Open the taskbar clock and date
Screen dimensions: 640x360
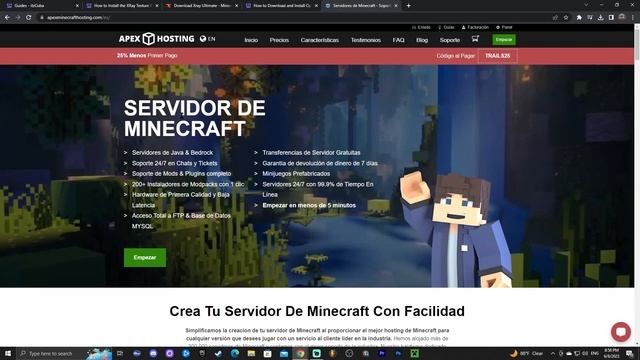click(x=611, y=353)
